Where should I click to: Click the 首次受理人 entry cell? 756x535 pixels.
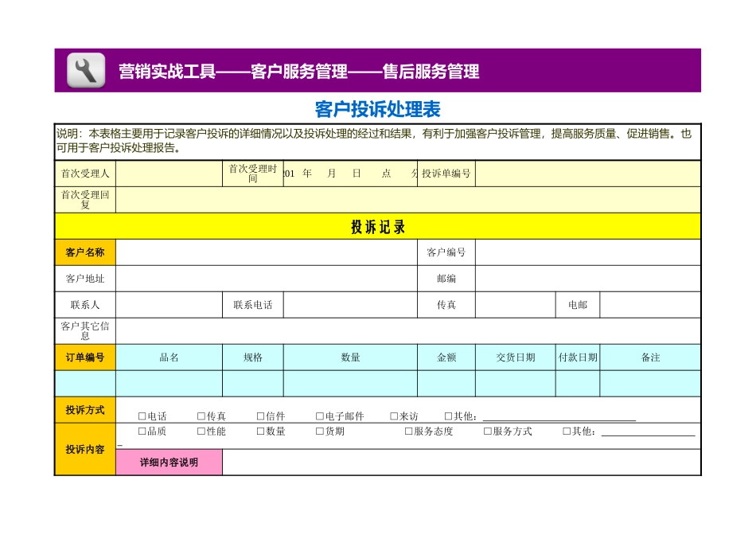[x=167, y=174]
